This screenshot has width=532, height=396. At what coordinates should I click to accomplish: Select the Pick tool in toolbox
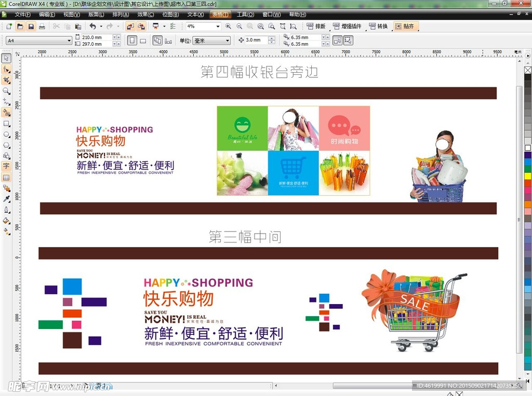point(6,58)
